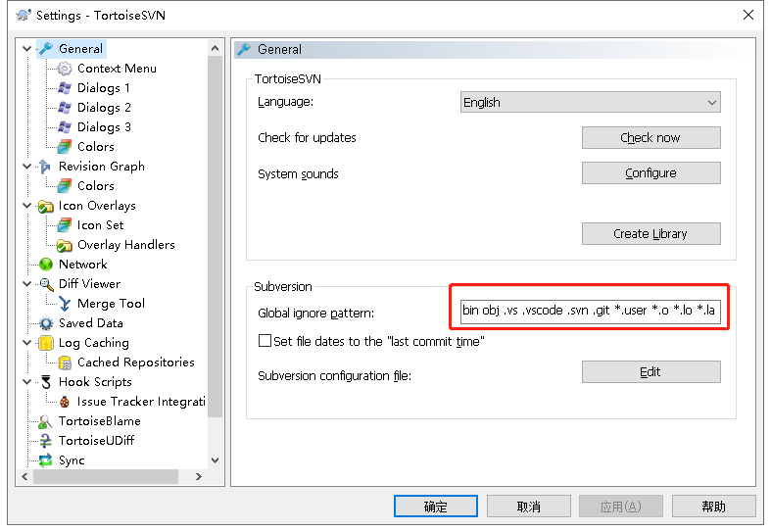Select Cached Repositories page
The height and width of the screenshot is (532, 771).
pyautogui.click(x=136, y=363)
